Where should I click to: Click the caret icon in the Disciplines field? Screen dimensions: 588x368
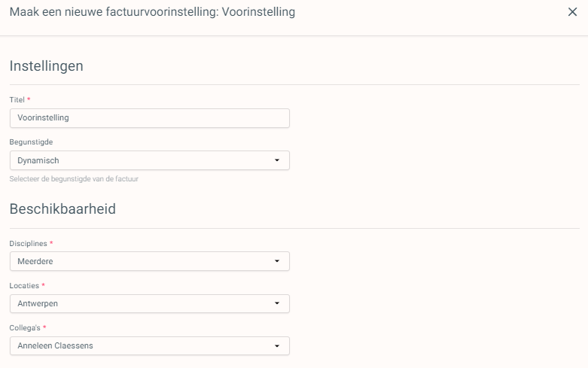click(277, 261)
